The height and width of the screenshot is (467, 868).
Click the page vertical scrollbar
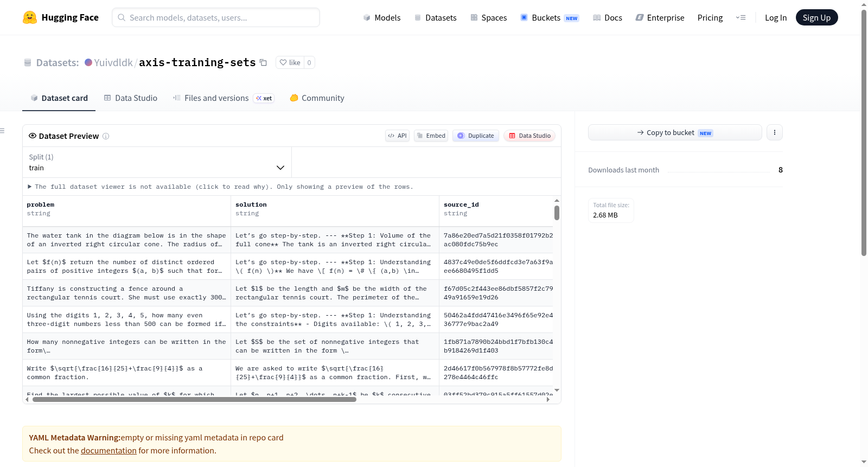864,133
